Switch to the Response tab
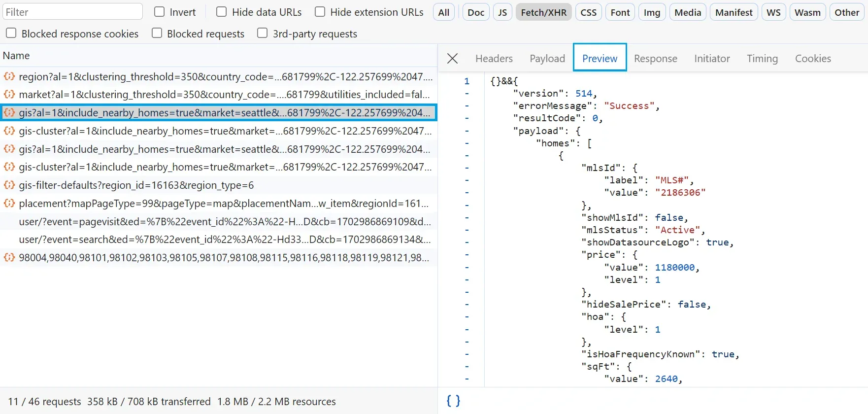 pyautogui.click(x=656, y=59)
